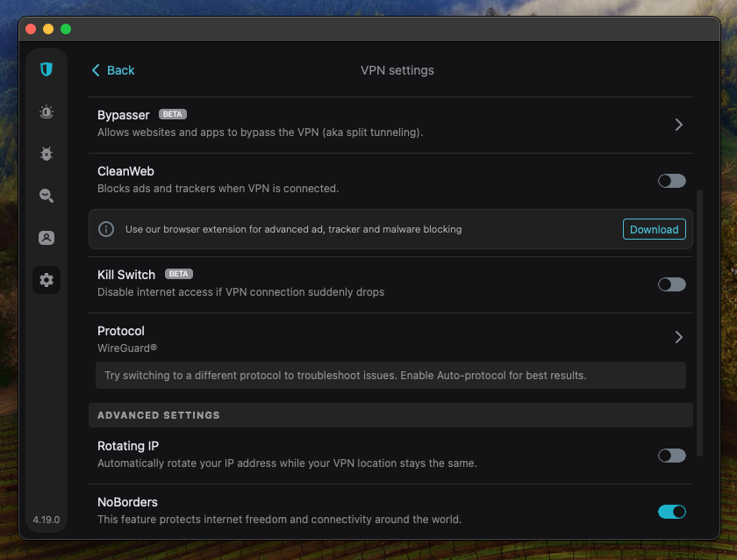Click 'This feature protects internet freedom' description
737x560 pixels.
[279, 520]
